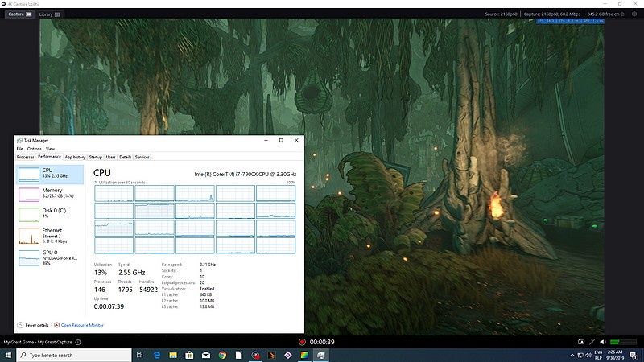The image size is (644, 362).
Task: Select the Performance tab in Task Manager
Action: 49,157
